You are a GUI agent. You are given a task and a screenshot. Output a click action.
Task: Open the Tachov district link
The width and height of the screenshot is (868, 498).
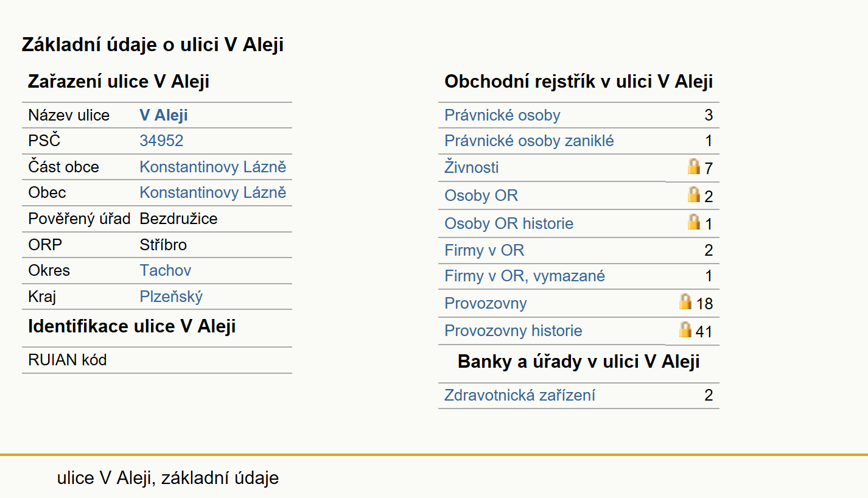(x=166, y=270)
